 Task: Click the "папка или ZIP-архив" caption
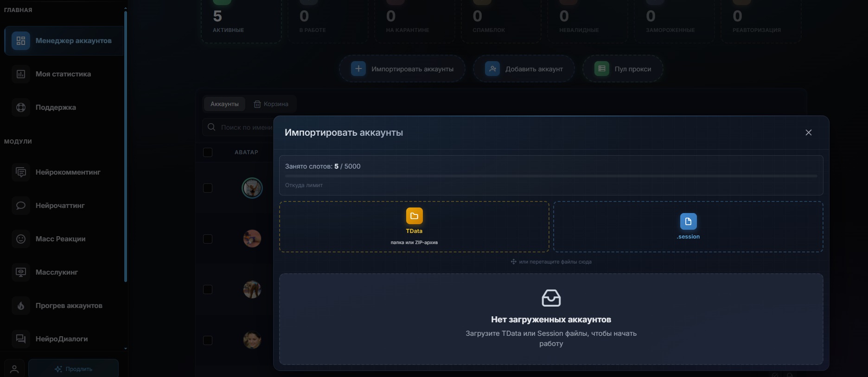(414, 242)
